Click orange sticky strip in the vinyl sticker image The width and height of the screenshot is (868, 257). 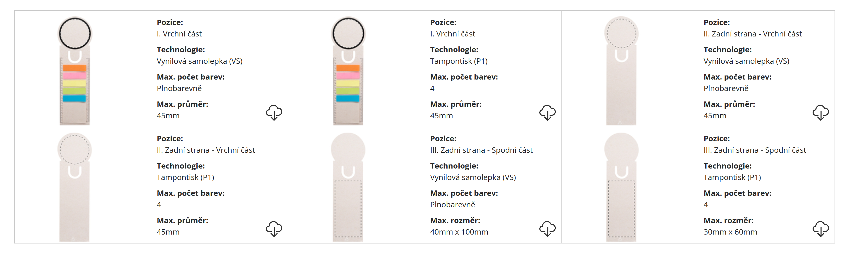pos(75,68)
